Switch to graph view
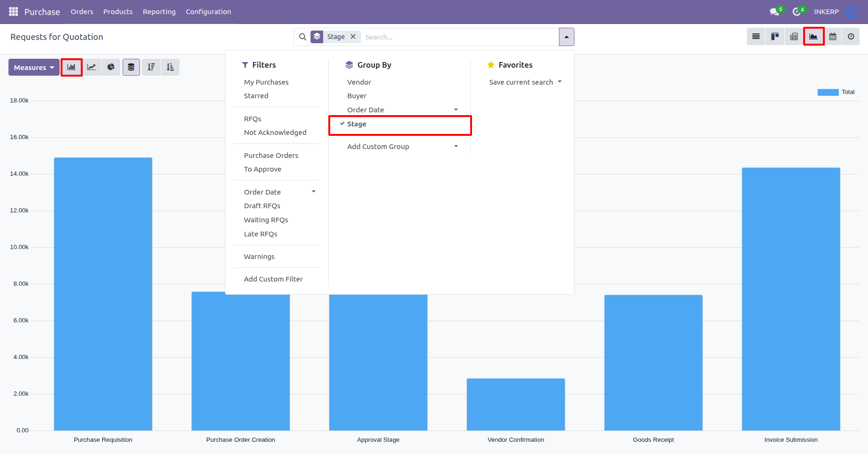868x454 pixels. click(814, 37)
